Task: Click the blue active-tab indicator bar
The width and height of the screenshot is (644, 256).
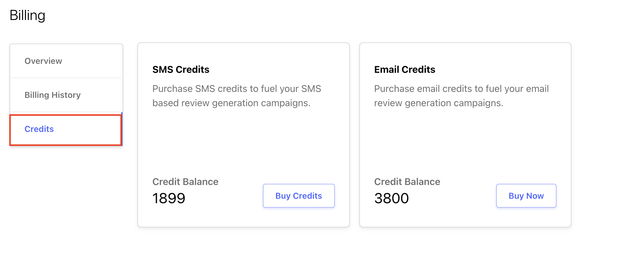Action: 122,129
